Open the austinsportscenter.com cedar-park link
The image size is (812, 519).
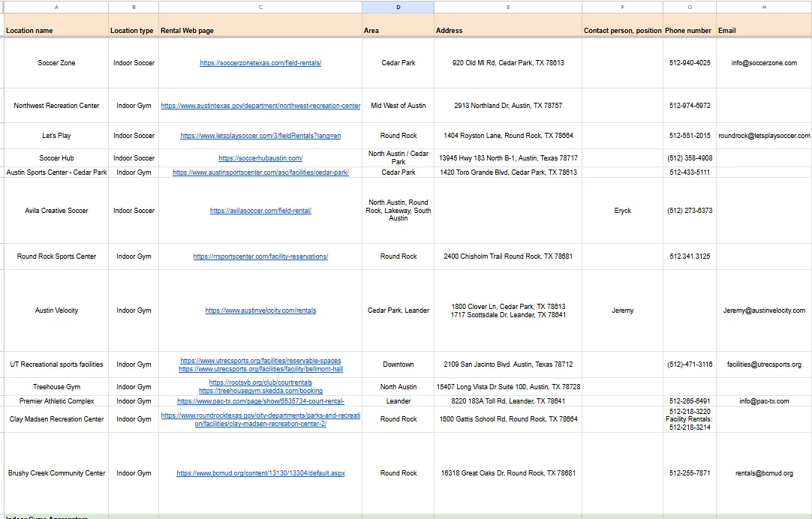pyautogui.click(x=260, y=172)
